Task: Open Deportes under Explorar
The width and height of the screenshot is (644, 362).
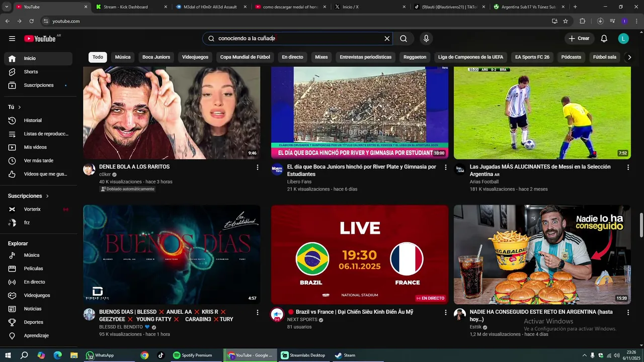Action: point(38,322)
